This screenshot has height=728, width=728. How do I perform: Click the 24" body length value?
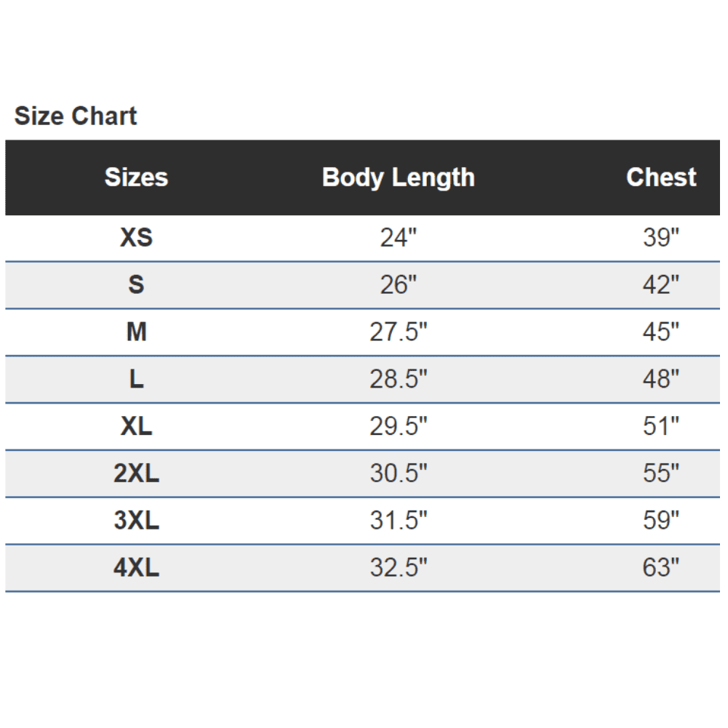[x=398, y=238]
